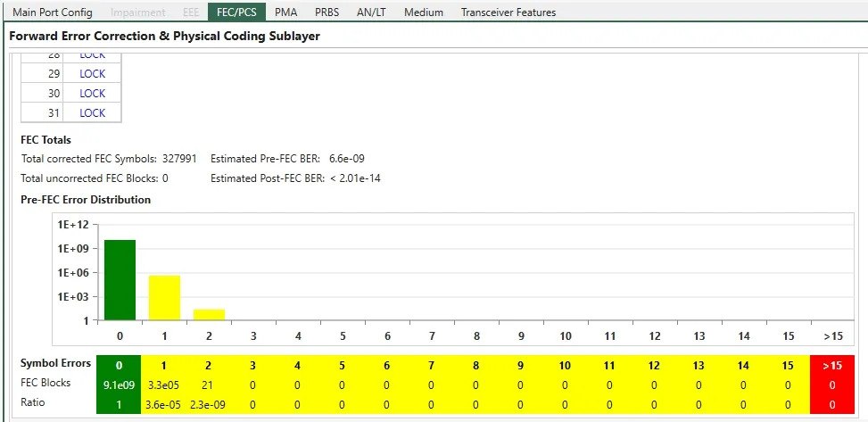
Task: Select the green Symbol Errors 0 header cell
Action: pyautogui.click(x=120, y=364)
